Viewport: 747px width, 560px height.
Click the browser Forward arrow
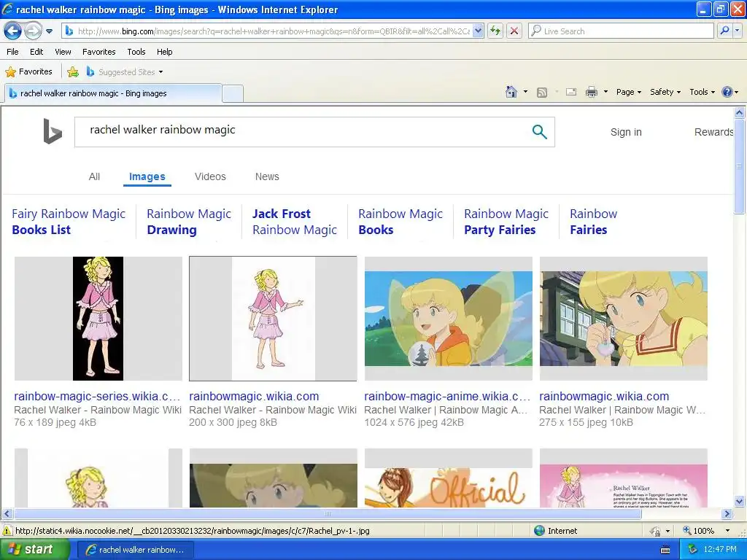point(33,31)
